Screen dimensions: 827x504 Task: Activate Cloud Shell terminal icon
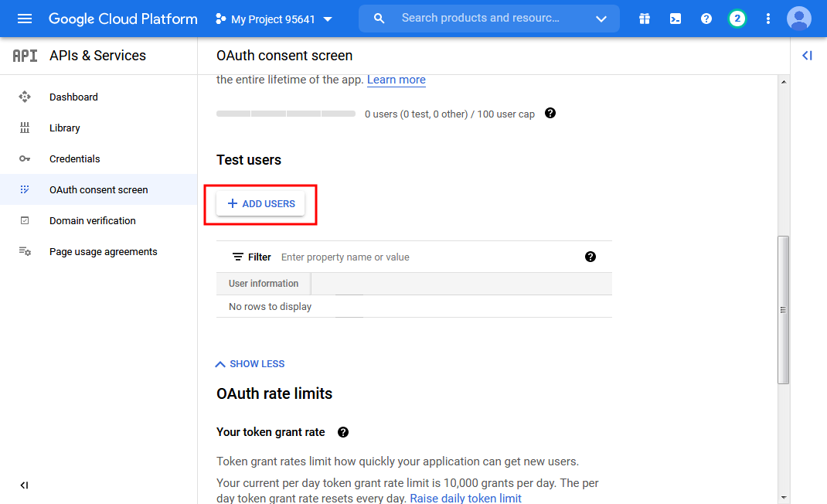click(675, 19)
